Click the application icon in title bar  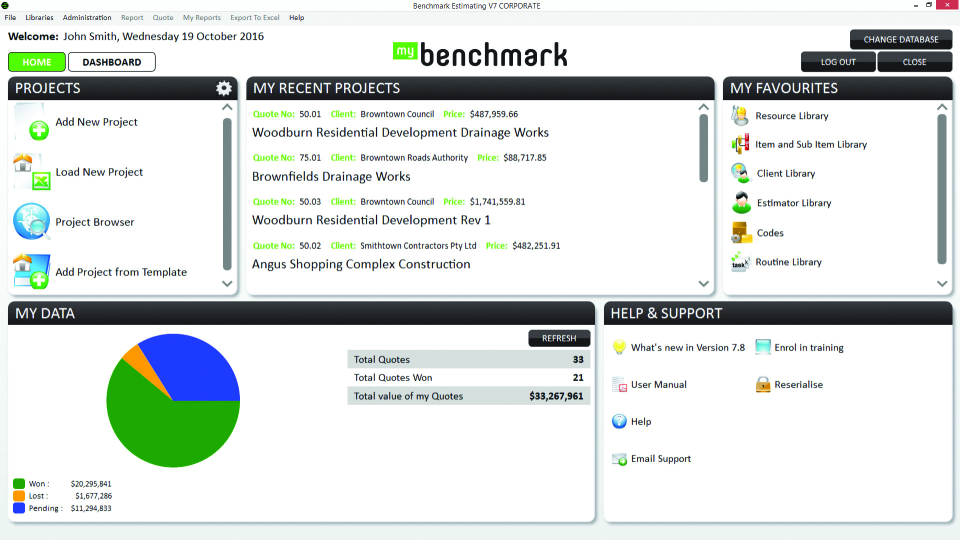click(5, 6)
